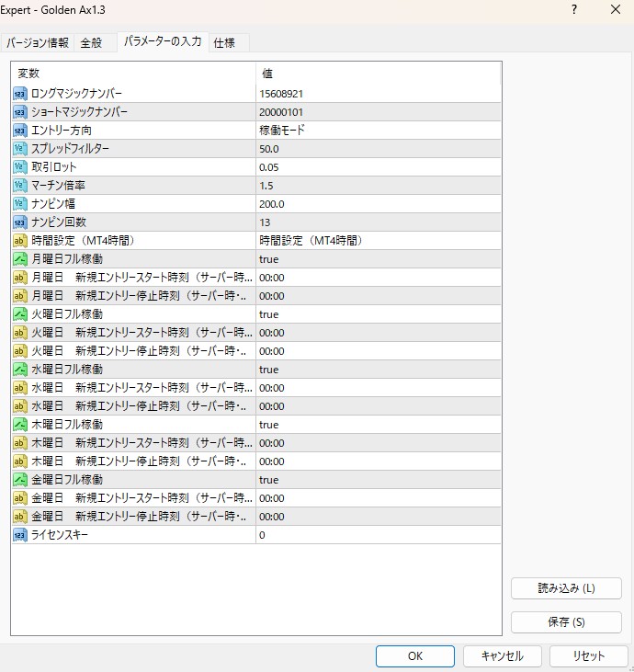Edit 金曜日 新規エントリー停止時刻 value 00:00
The width and height of the screenshot is (634, 672).
pos(379,517)
